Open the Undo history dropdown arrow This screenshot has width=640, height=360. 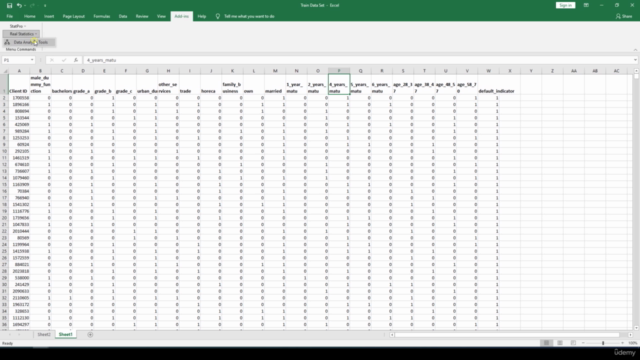coord(24,6)
